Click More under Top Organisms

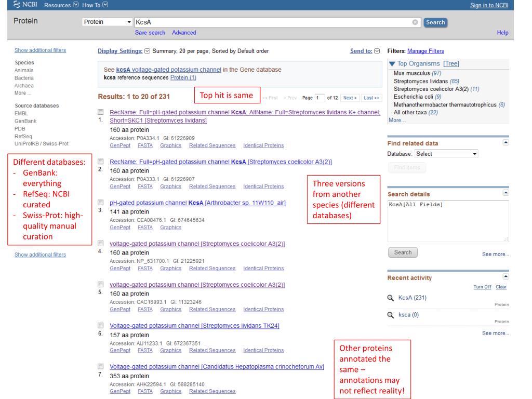coord(397,121)
